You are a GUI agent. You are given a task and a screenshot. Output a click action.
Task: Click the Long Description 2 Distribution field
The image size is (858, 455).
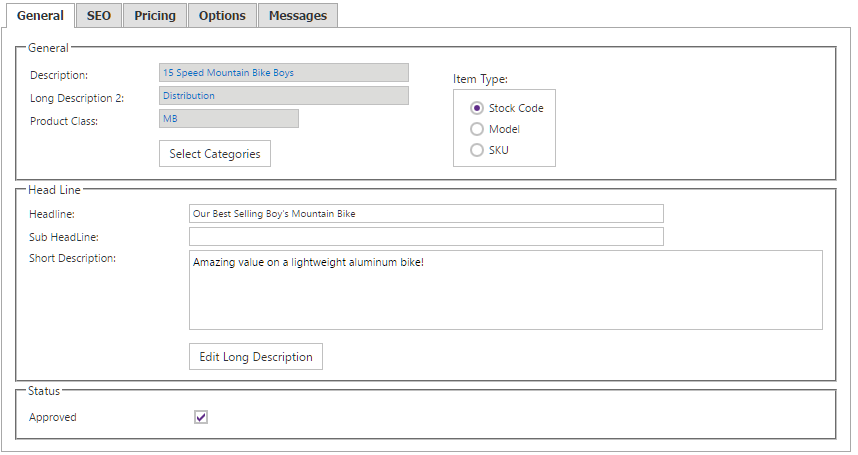point(284,96)
